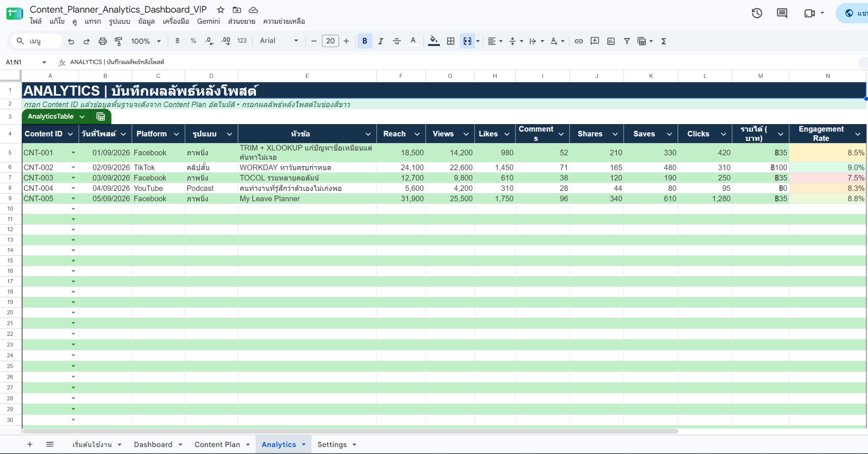
Task: Print the spreadsheet
Action: click(x=103, y=41)
